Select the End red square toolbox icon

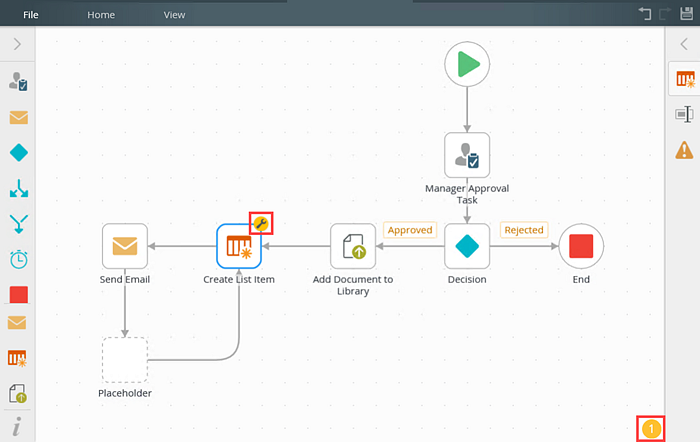pos(18,295)
